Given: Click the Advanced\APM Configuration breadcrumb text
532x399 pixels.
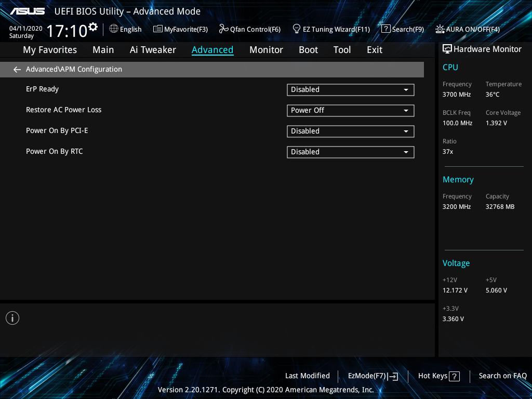Looking at the screenshot, I should [74, 69].
